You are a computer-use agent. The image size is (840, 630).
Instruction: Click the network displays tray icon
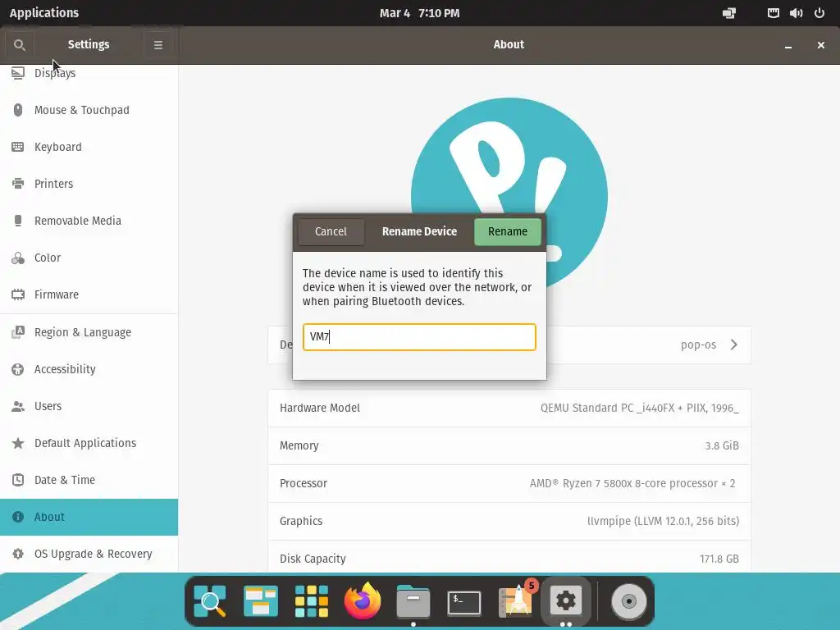[x=729, y=13]
